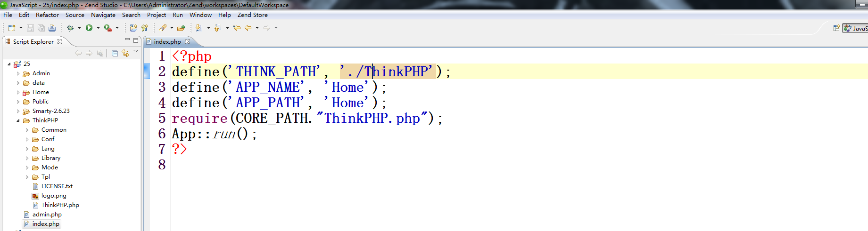Click the open folder with green dot icon
The width and height of the screenshot is (868, 231).
click(x=181, y=28)
